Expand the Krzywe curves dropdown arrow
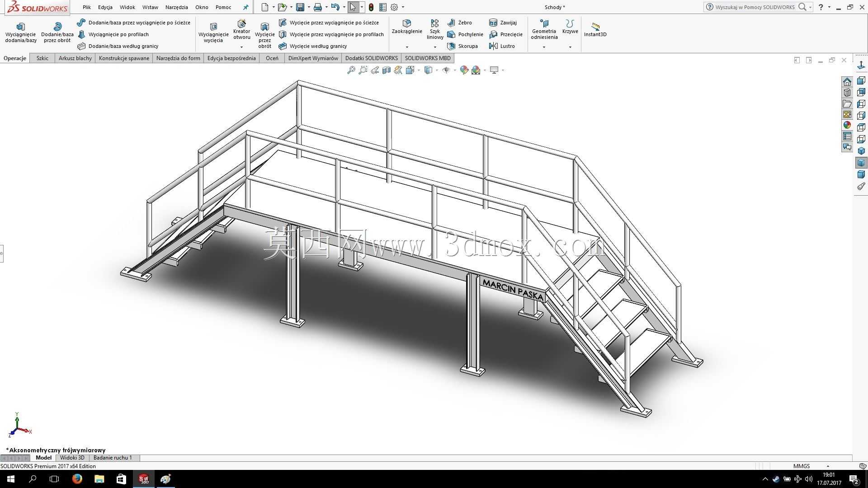 pyautogui.click(x=570, y=47)
